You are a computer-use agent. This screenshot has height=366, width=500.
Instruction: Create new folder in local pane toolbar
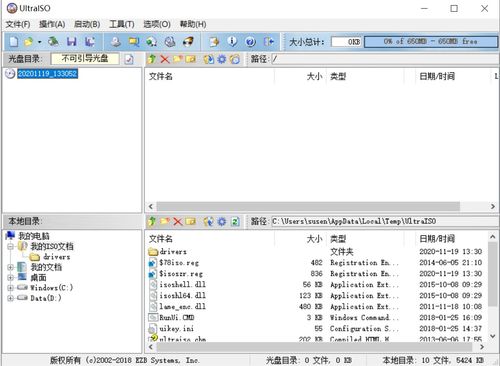tap(165, 221)
